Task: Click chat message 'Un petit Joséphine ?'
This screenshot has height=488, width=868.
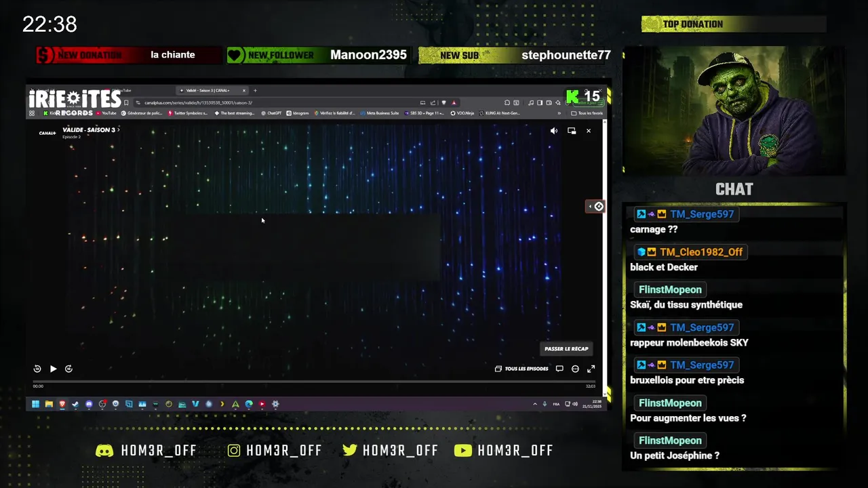Action: [675, 455]
